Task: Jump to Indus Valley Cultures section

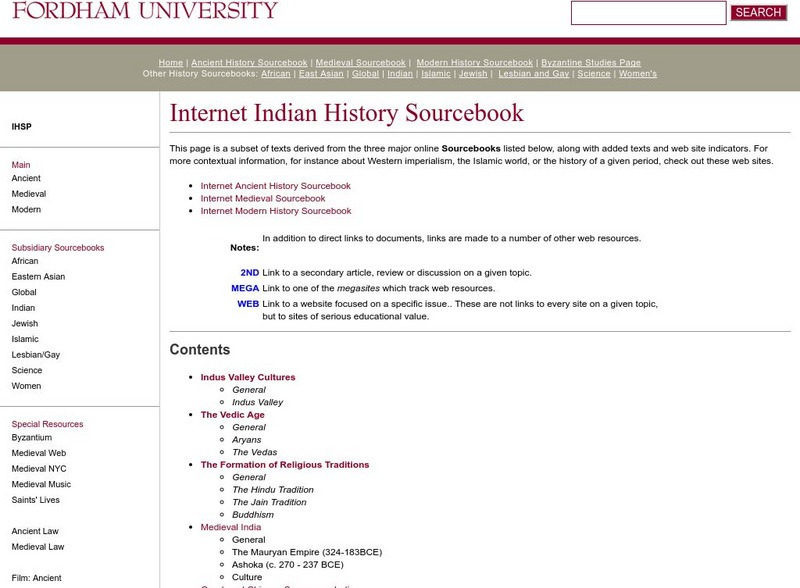Action: tap(248, 377)
